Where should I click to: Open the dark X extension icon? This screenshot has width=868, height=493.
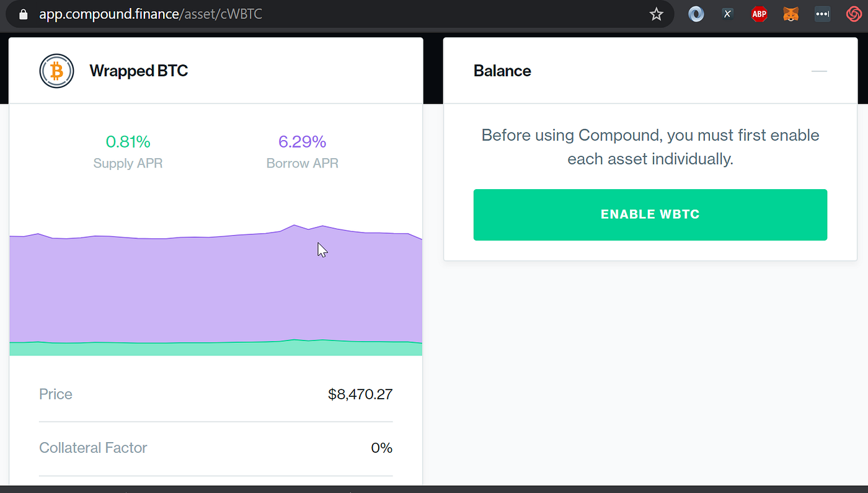(x=728, y=14)
